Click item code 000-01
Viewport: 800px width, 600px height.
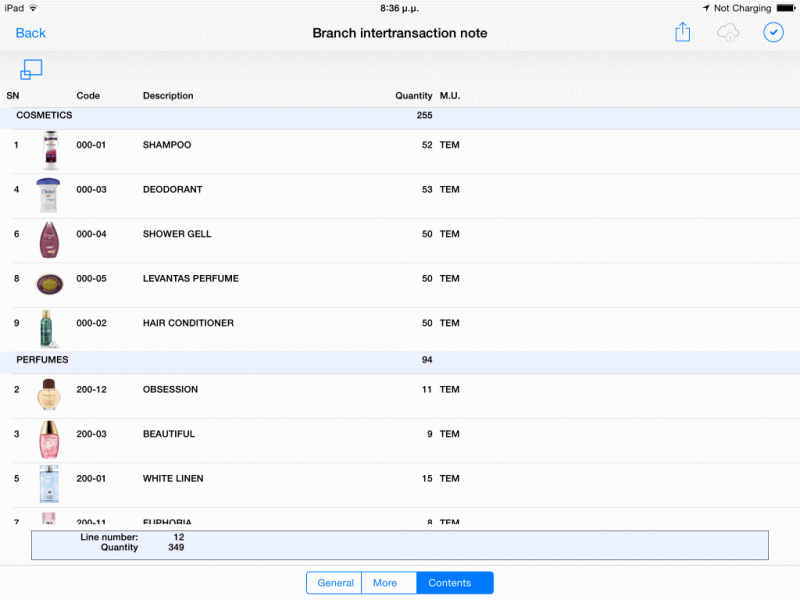click(x=91, y=145)
